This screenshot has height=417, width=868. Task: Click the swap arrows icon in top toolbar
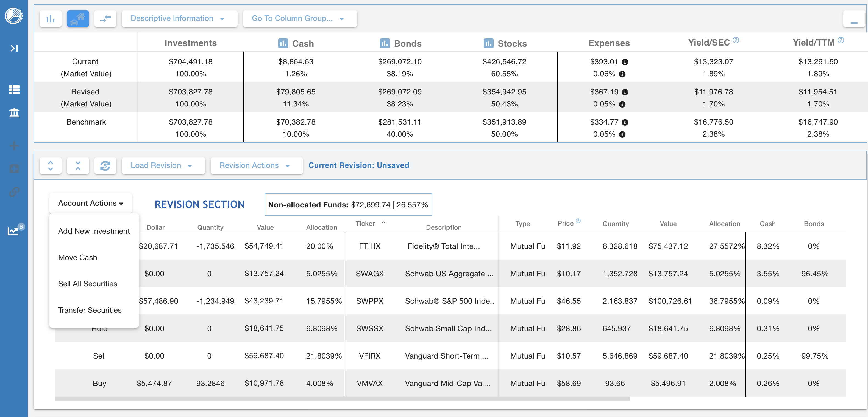pyautogui.click(x=105, y=18)
